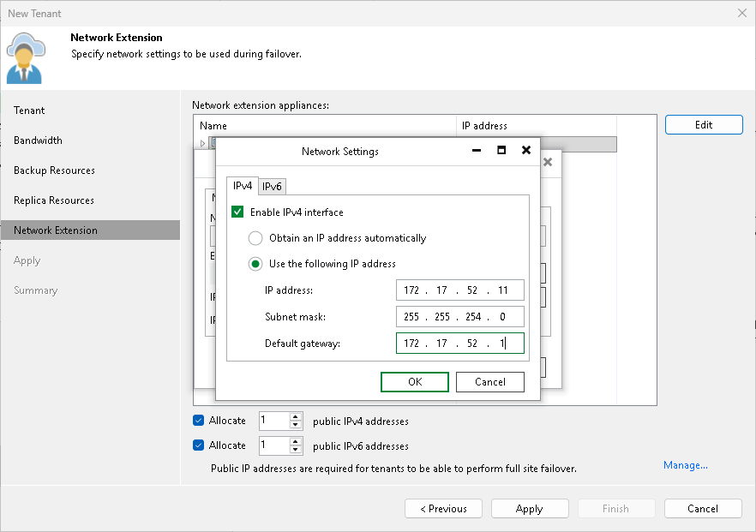Screen dimensions: 756x532
Task: Decrease the public IPv6 address count
Action: [x=294, y=449]
